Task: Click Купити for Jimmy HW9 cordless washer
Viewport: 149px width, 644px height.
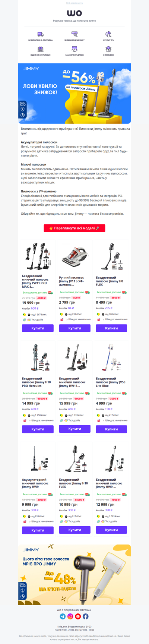Action: pos(111,530)
